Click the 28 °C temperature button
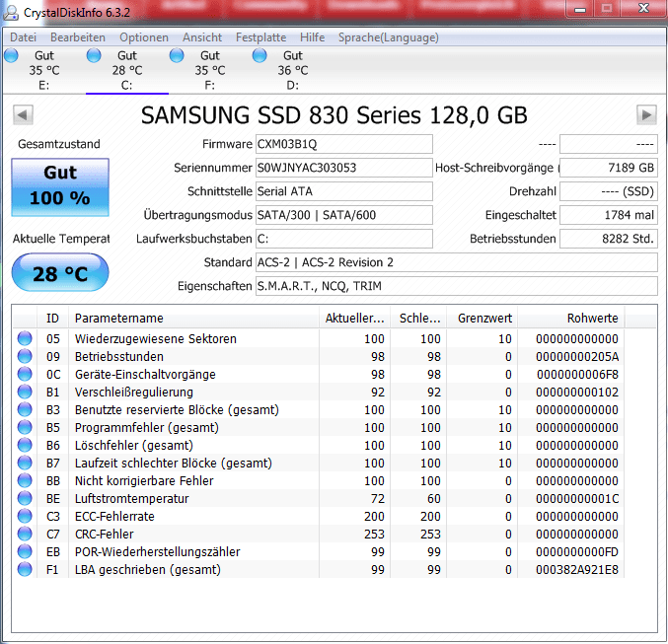668x644 pixels. (60, 272)
